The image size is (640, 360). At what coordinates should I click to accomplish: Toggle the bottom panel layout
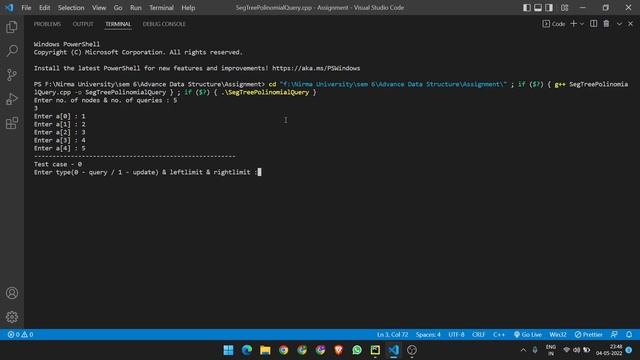coord(538,8)
